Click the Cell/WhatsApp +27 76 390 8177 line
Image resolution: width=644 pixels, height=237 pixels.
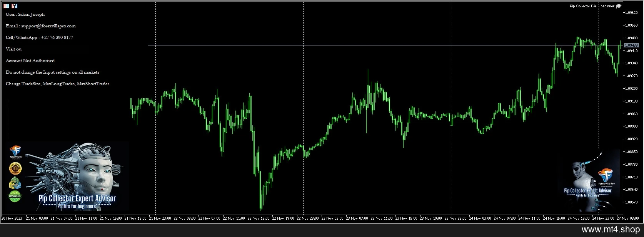(x=39, y=37)
